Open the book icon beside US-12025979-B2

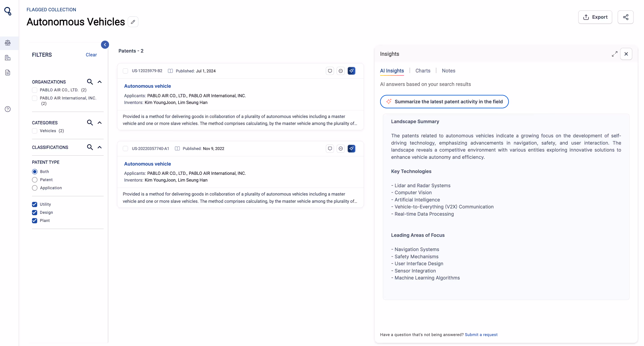pyautogui.click(x=170, y=71)
